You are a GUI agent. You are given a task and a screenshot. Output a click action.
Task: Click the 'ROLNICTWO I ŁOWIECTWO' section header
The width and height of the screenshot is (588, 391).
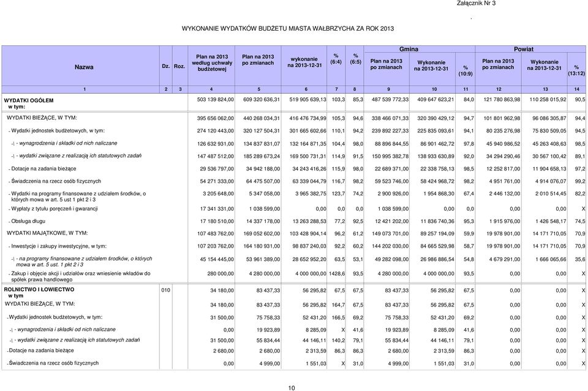pos(39,290)
